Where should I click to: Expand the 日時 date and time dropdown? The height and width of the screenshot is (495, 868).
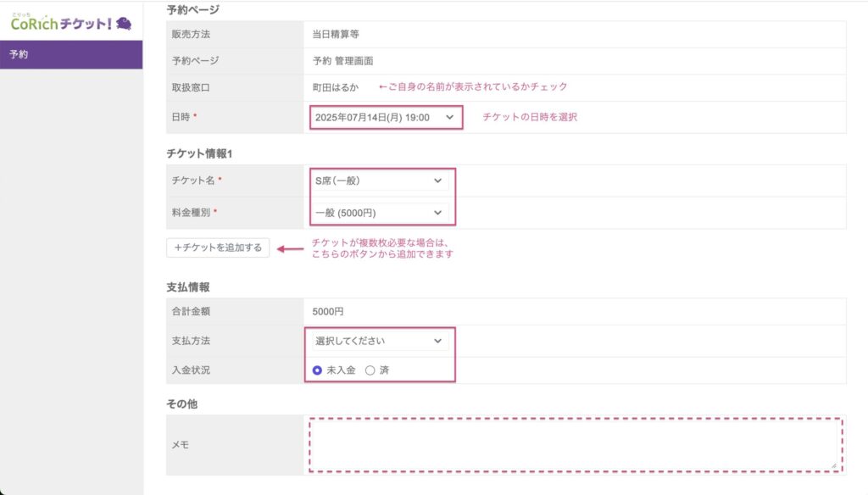point(385,117)
